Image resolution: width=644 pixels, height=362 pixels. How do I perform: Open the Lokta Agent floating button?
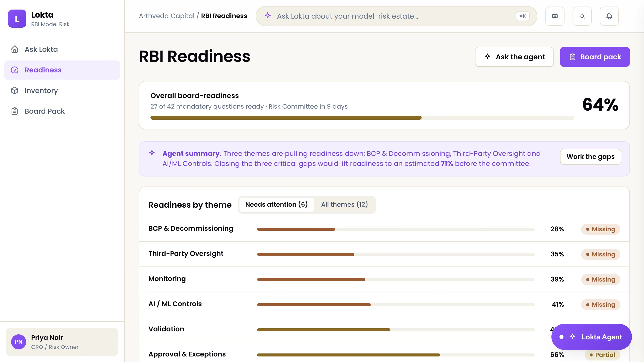coord(591,337)
